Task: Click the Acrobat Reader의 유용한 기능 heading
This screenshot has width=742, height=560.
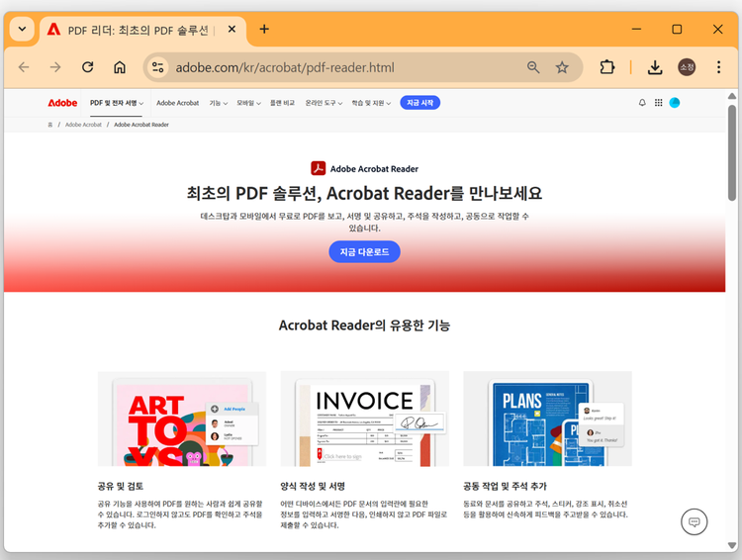Action: [364, 326]
